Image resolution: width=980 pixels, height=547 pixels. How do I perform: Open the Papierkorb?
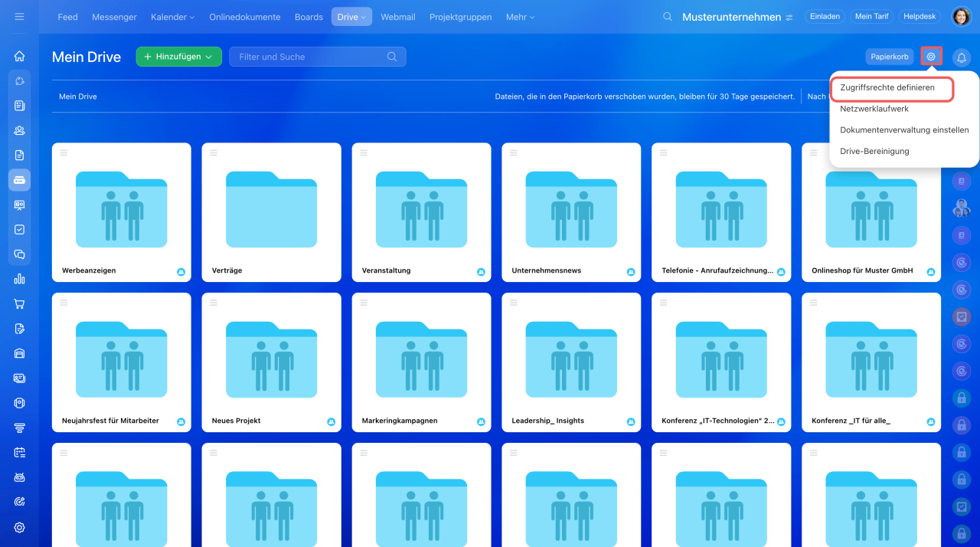click(x=890, y=57)
